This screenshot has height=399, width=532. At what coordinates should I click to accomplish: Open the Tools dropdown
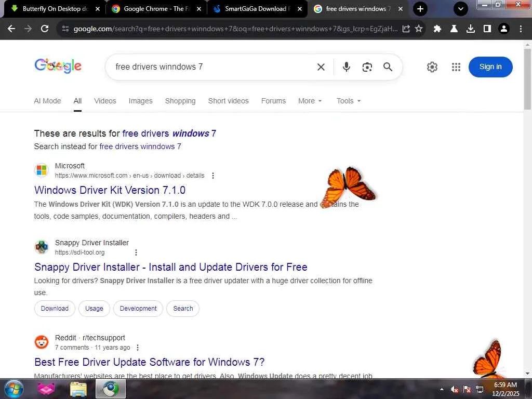click(349, 101)
